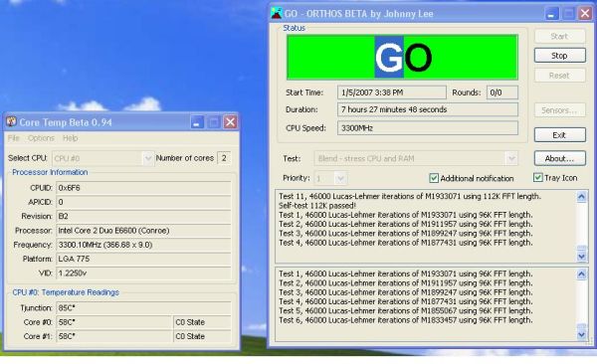Click Test 6 M1833457 line in lower log
The width and height of the screenshot is (597, 364).
point(406,320)
